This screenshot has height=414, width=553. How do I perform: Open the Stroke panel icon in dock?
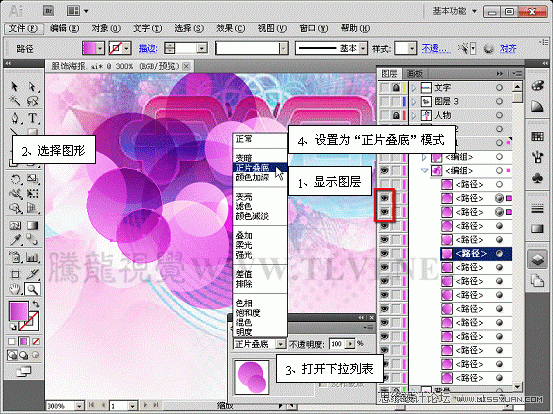tap(537, 209)
